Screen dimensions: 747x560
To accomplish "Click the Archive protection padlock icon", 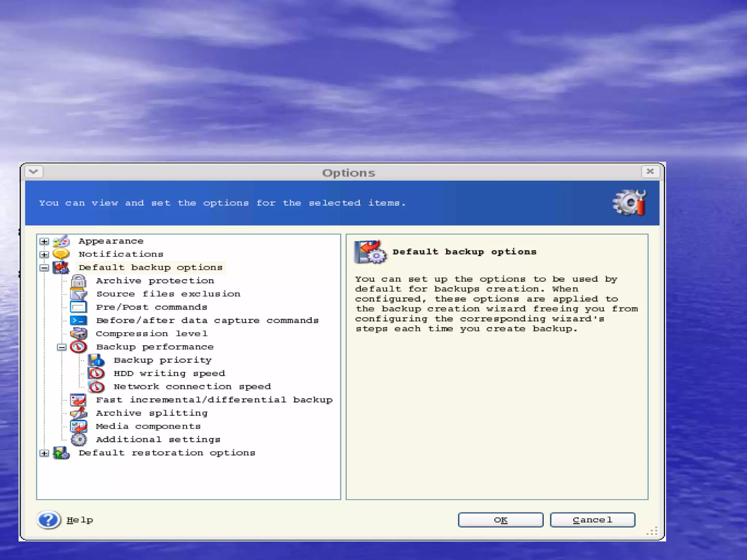I will point(78,281).
